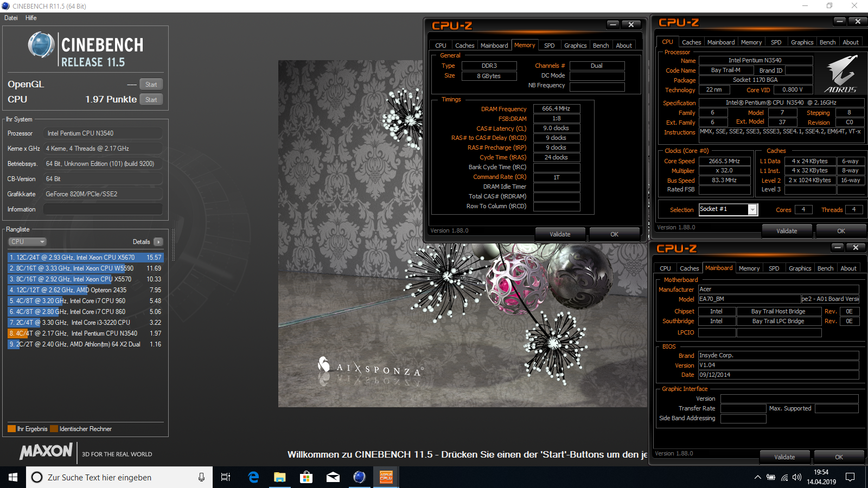
Task: Open Task View from taskbar
Action: click(226, 477)
